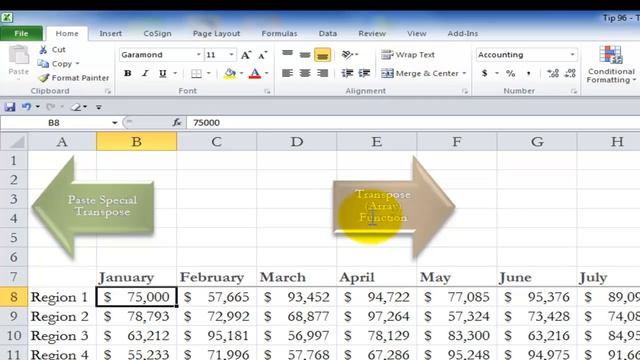Switch to the View tab

tap(416, 33)
